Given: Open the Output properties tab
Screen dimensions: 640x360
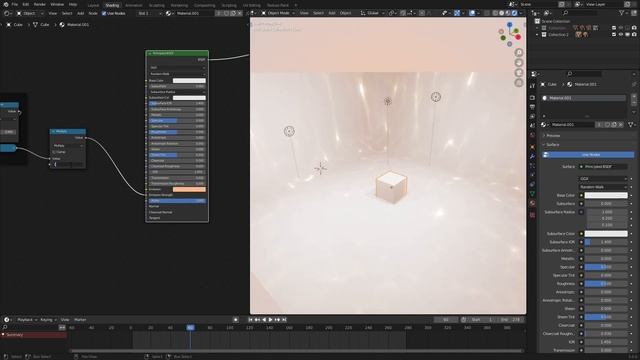Looking at the screenshot, I should click(x=532, y=107).
